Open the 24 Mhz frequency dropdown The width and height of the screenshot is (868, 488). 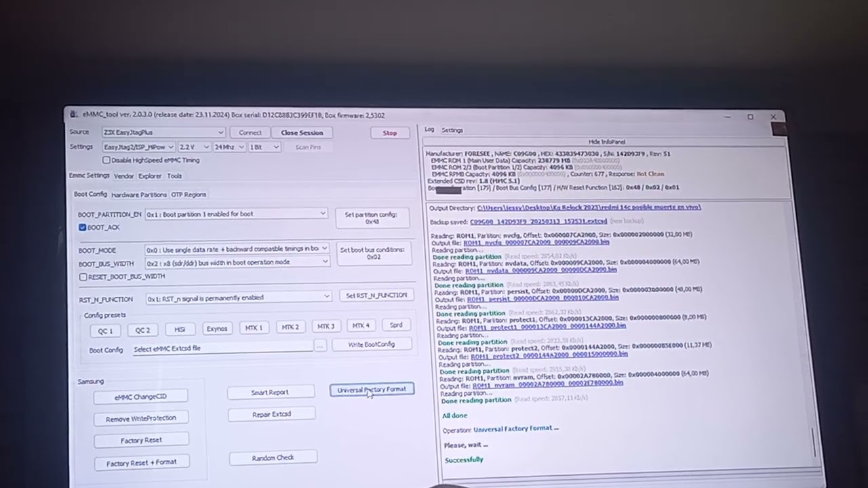(x=229, y=146)
